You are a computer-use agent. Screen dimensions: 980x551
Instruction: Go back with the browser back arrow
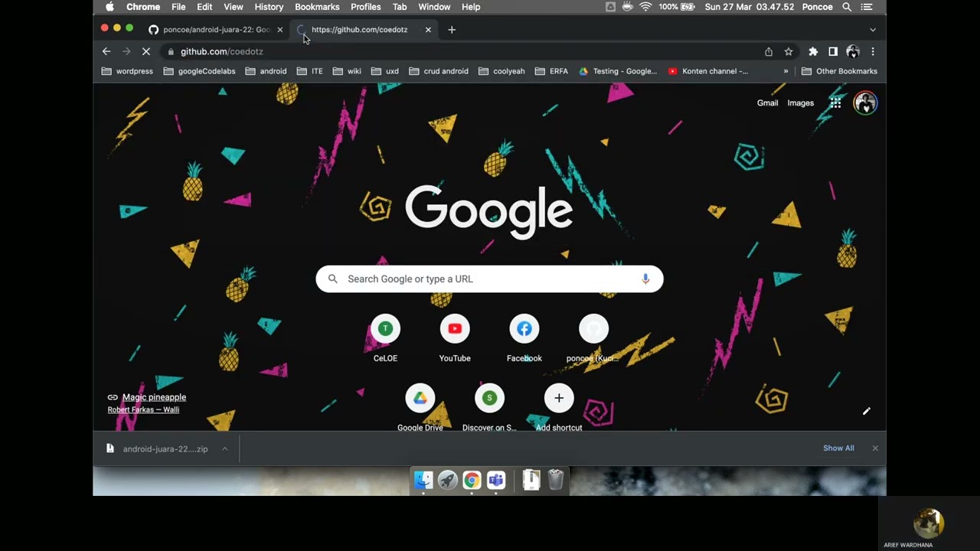pyautogui.click(x=106, y=51)
